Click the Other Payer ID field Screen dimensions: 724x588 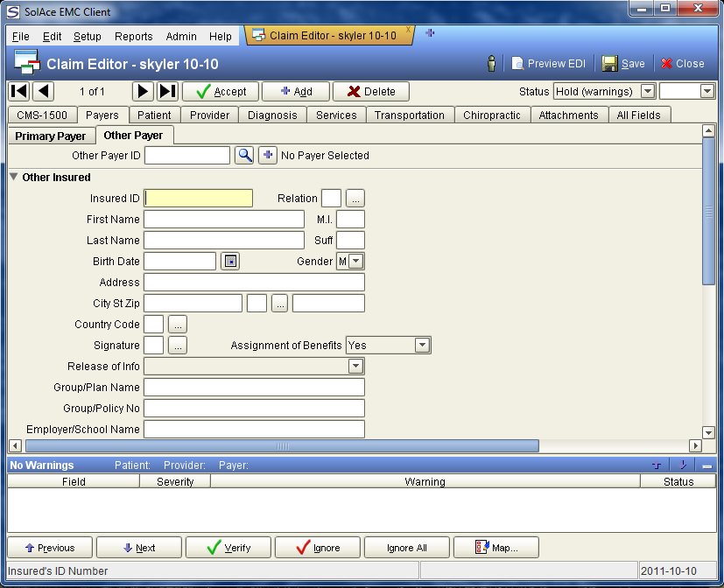pos(187,156)
